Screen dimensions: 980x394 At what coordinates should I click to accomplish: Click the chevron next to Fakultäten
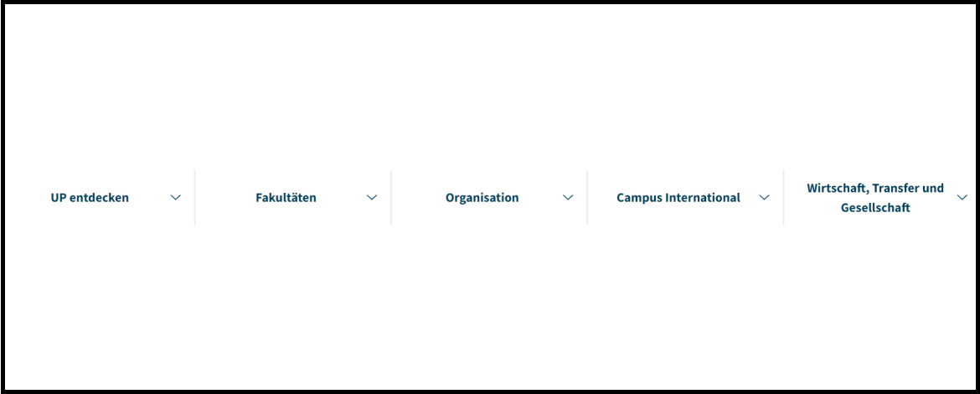point(372,198)
